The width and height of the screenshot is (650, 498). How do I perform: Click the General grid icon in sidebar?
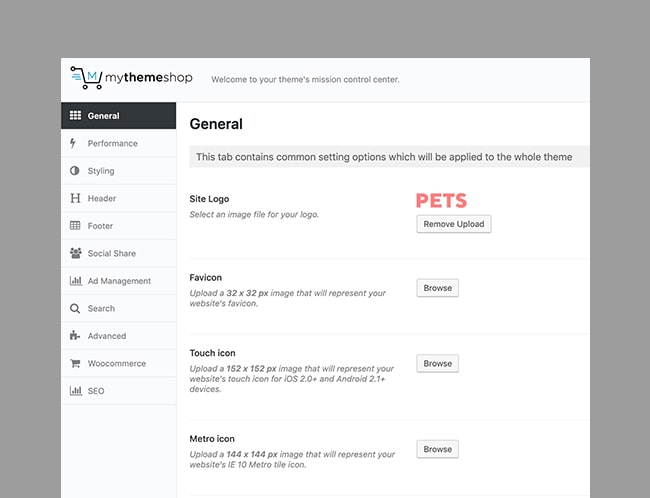point(75,115)
